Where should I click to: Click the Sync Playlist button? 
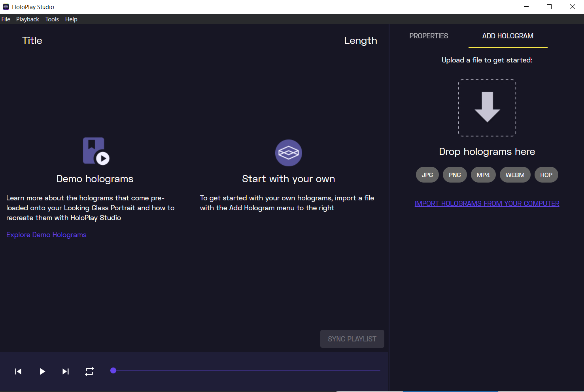[352, 339]
